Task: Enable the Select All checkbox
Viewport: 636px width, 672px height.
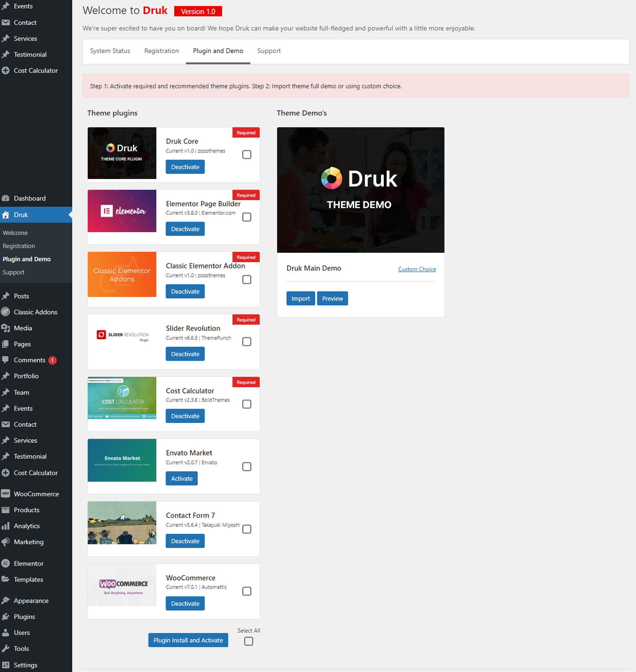Action: tap(248, 641)
